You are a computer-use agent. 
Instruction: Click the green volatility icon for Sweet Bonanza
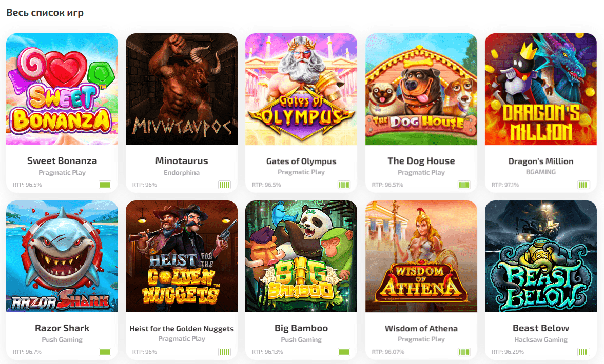tap(105, 185)
